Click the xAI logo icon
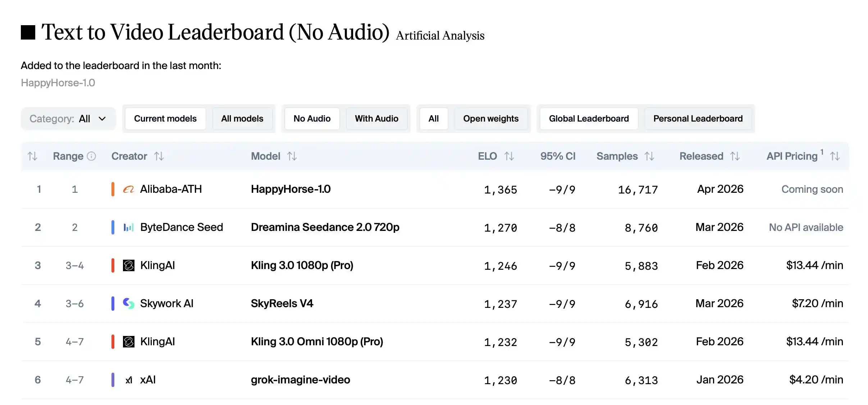This screenshot has height=405, width=868. (x=129, y=380)
